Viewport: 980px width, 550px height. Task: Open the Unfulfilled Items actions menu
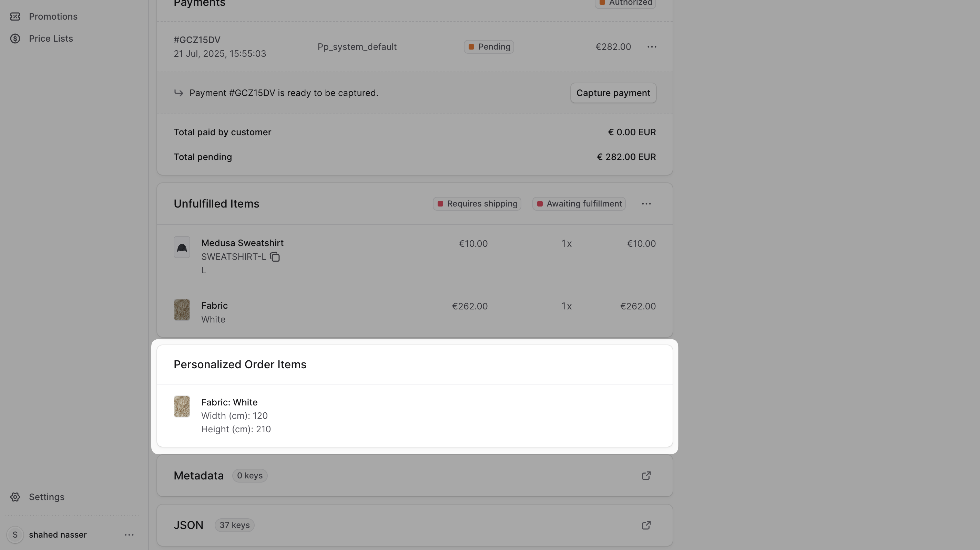(646, 204)
